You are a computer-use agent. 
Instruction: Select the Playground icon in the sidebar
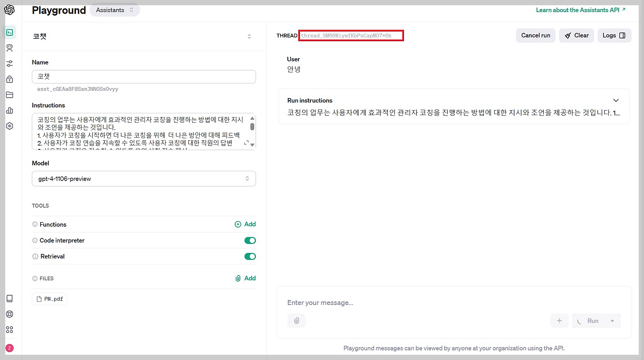[x=9, y=32]
